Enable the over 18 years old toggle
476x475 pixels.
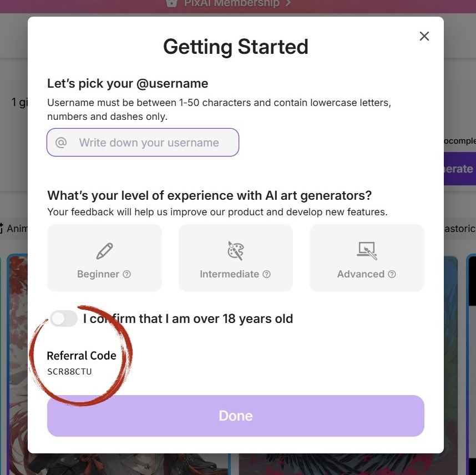click(64, 319)
